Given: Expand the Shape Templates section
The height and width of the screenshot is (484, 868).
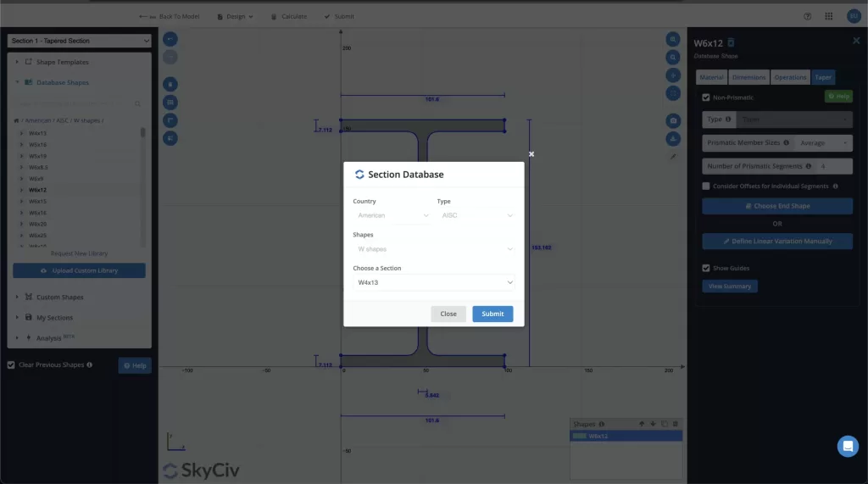Looking at the screenshot, I should tap(62, 62).
